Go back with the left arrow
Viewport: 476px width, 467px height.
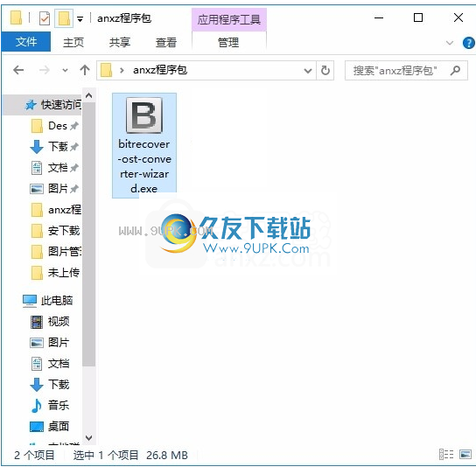pyautogui.click(x=18, y=70)
